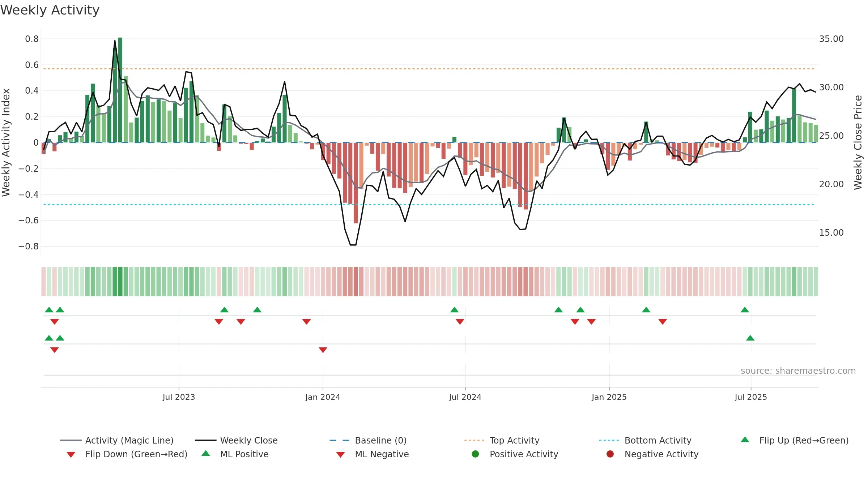Toggle Bottom Activity legend entry
The height and width of the screenshot is (488, 868).
point(645,440)
